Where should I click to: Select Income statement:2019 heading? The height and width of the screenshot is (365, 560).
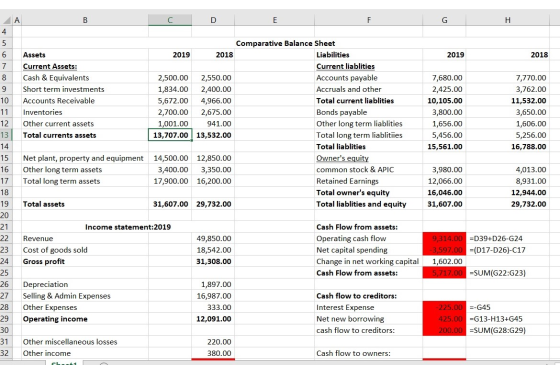pos(128,227)
